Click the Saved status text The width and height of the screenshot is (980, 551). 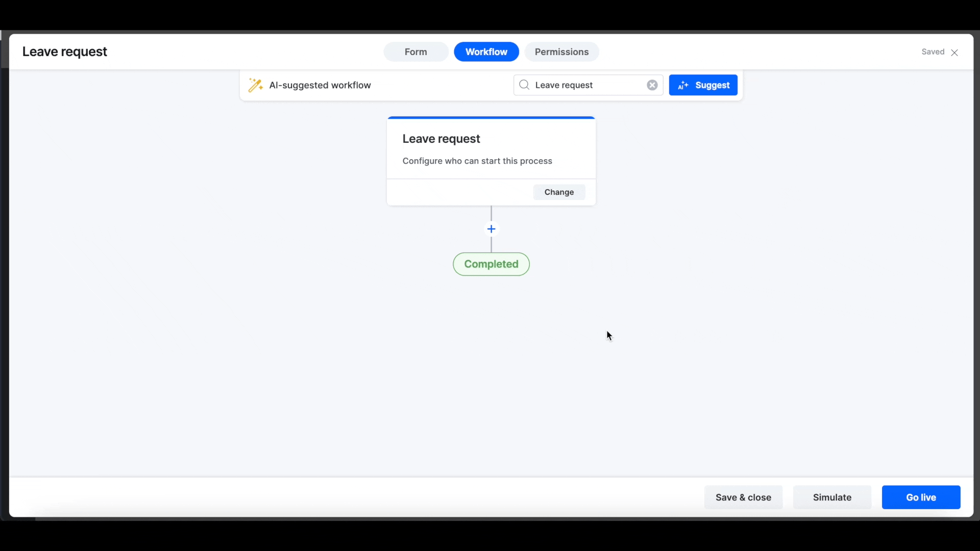coord(933,52)
